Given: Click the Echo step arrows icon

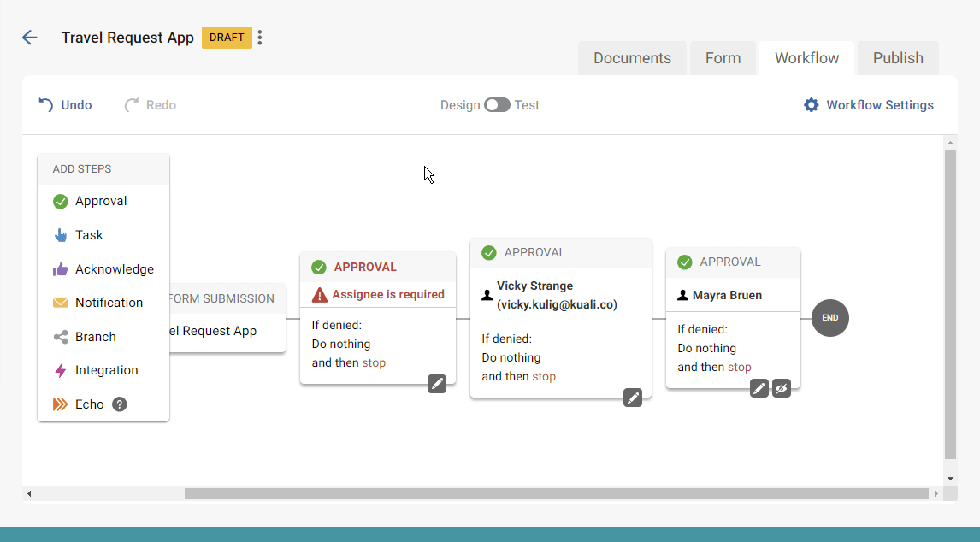Looking at the screenshot, I should [60, 404].
